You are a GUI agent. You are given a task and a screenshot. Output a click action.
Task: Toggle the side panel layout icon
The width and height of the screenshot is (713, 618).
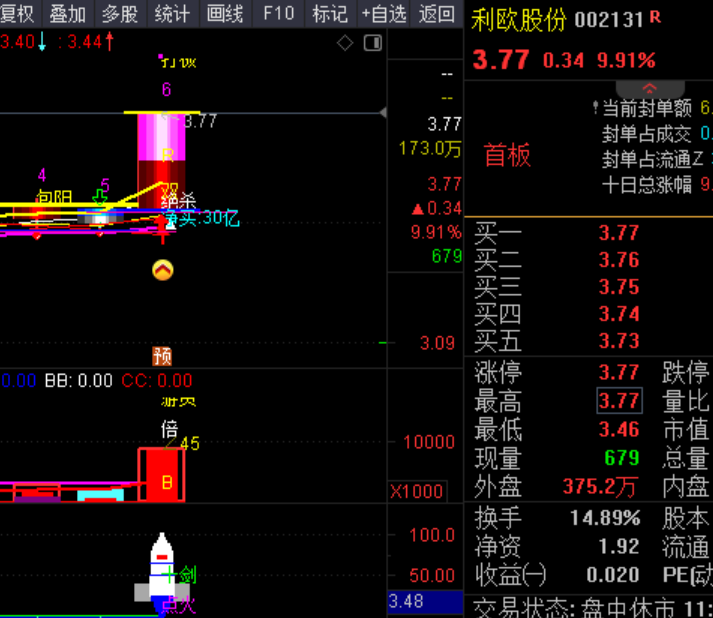click(x=373, y=43)
